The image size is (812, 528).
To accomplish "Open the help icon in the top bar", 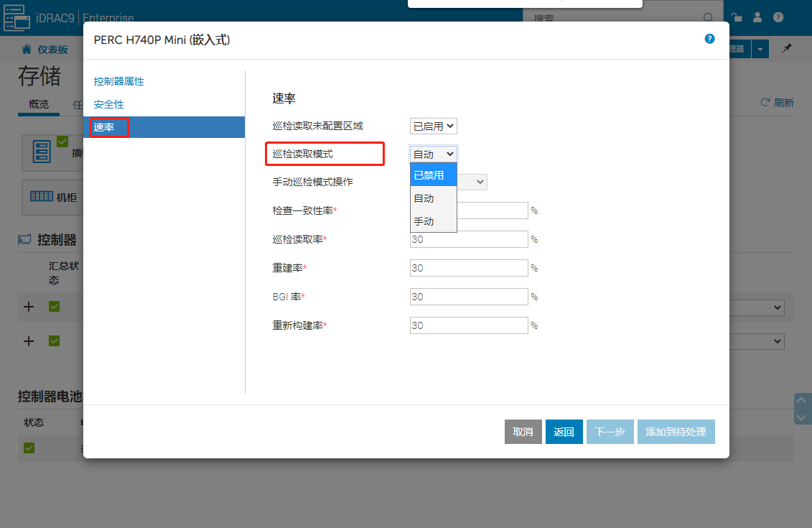I will (778, 17).
